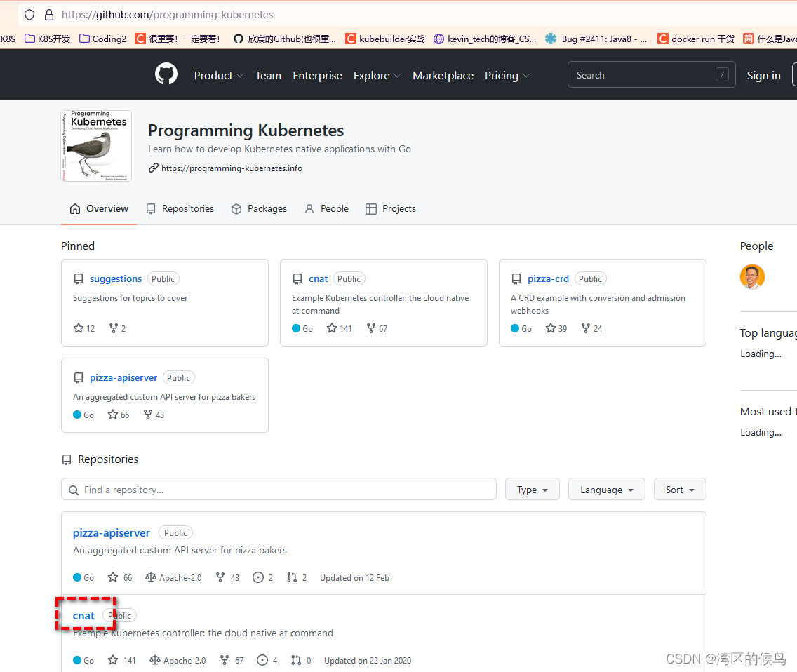Open the Sort dropdown

pyautogui.click(x=680, y=490)
